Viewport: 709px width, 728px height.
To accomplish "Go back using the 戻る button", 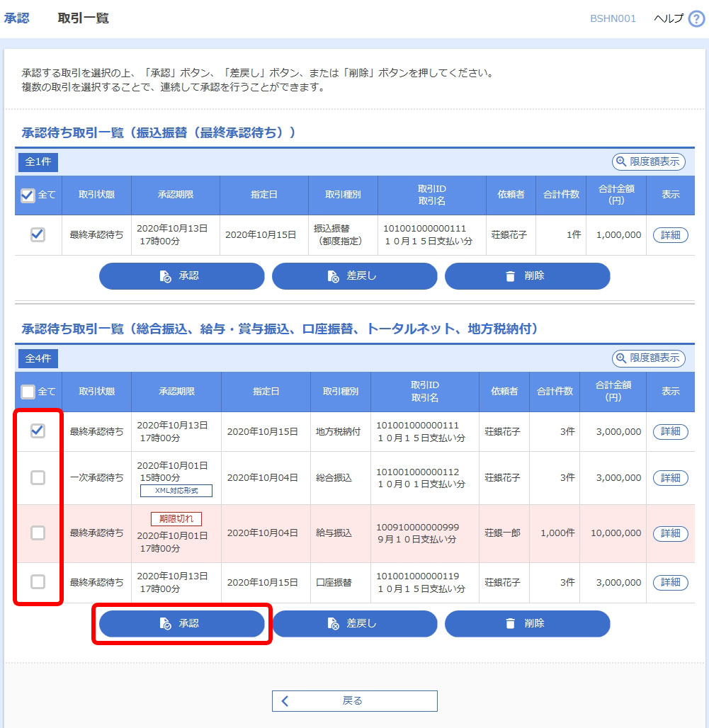I will click(x=354, y=701).
